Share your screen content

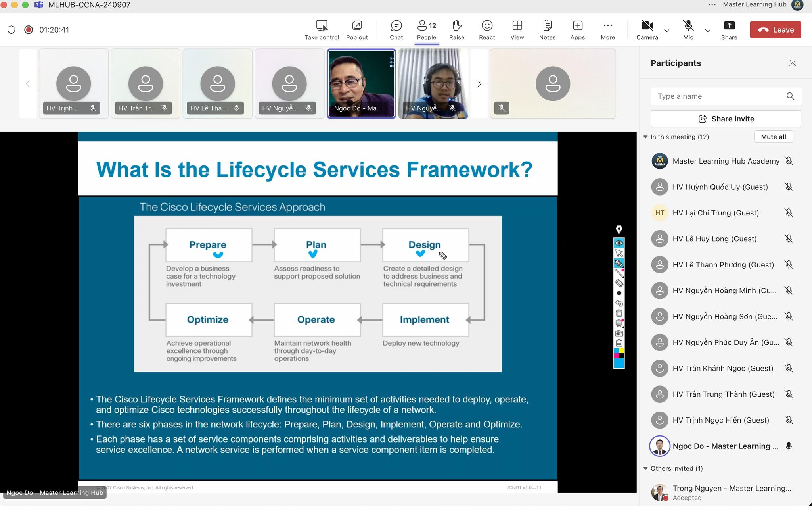coord(729,30)
